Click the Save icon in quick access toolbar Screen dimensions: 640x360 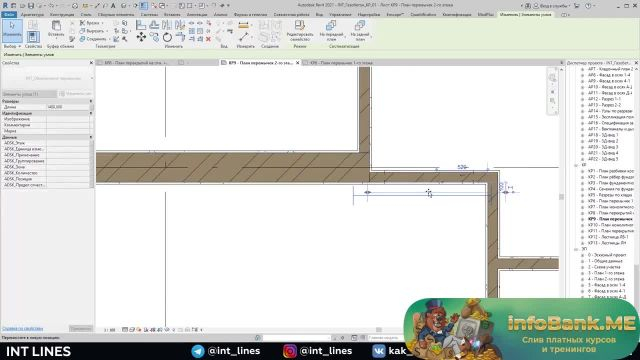[x=31, y=6]
